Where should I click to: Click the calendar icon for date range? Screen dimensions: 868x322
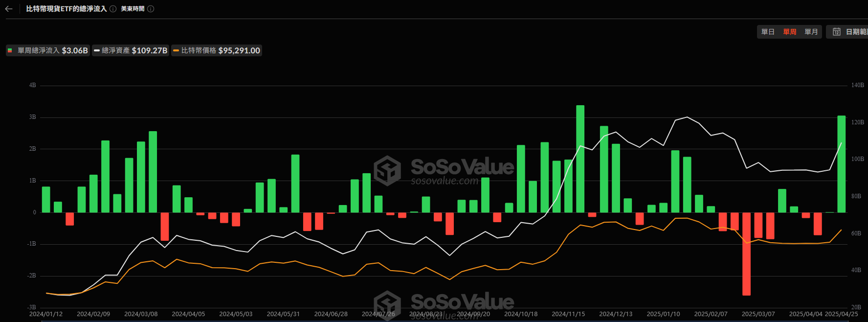click(837, 32)
